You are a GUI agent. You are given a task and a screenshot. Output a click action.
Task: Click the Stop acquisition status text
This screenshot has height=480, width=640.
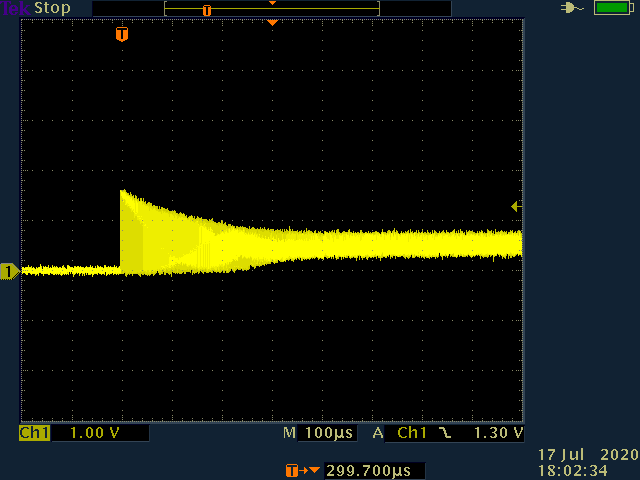52,8
